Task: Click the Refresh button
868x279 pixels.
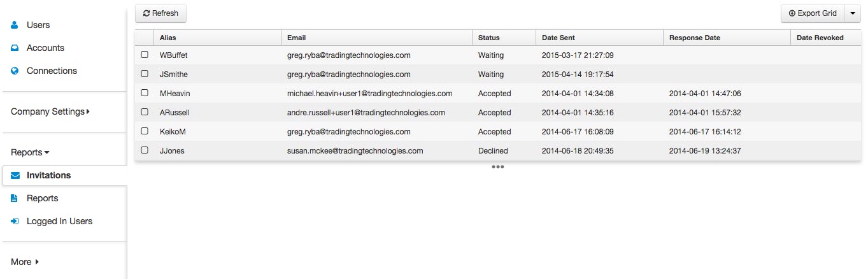Action: (160, 13)
